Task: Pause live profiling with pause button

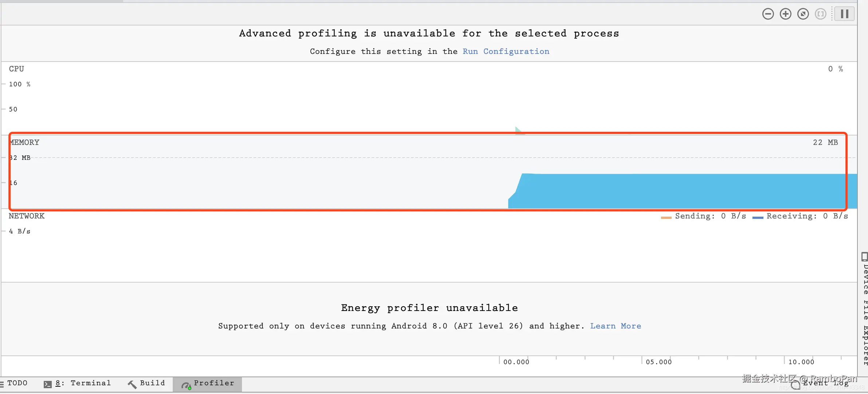Action: [x=844, y=14]
